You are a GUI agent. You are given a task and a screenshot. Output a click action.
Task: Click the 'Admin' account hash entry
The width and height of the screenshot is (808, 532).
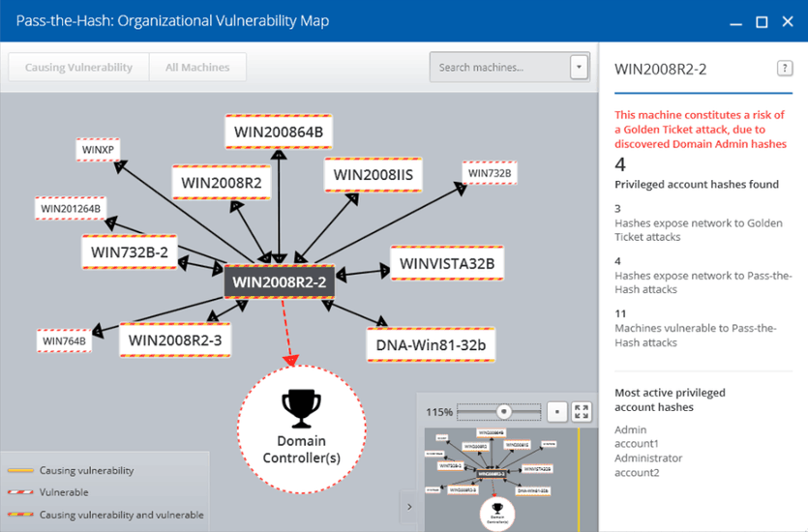(x=630, y=429)
